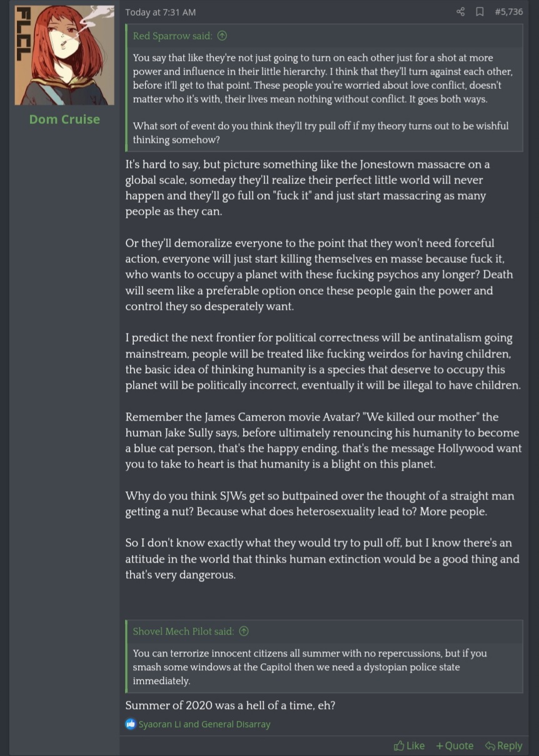
Task: Click Red Sparrow said quote header
Action: [173, 36]
